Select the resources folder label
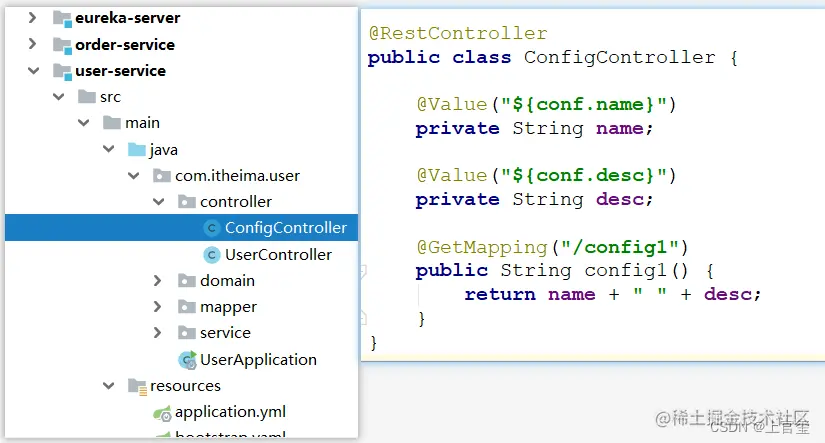825x443 pixels. [x=185, y=386]
